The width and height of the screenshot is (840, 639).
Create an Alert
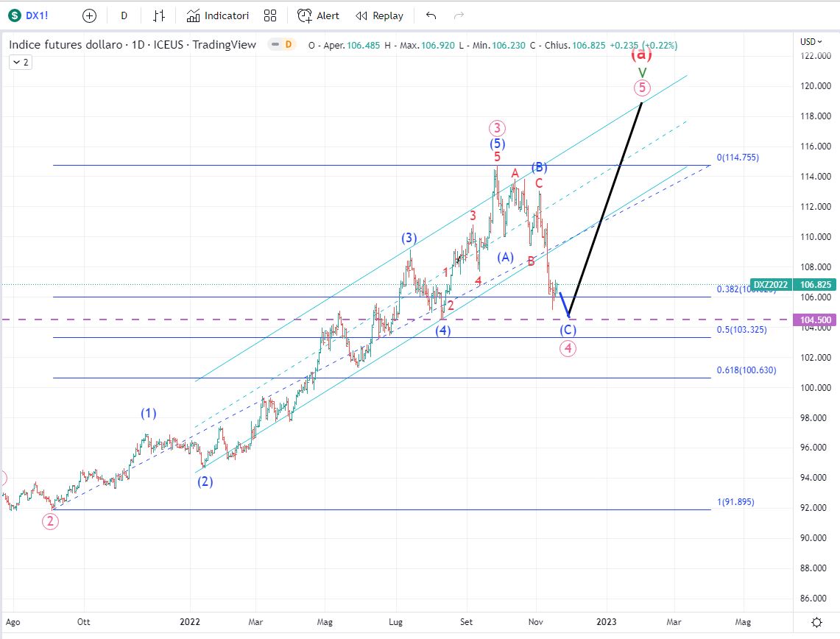(318, 15)
